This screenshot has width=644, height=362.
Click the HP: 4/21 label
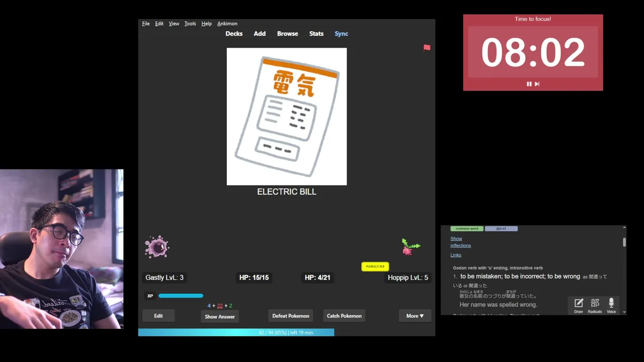click(x=317, y=278)
